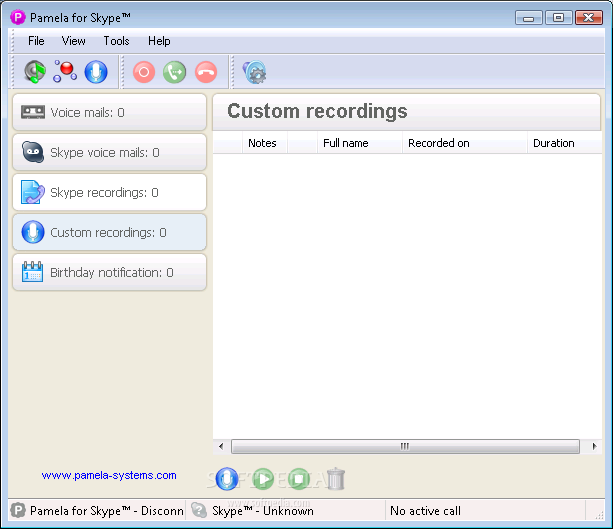Click the green call transfer phone icon
This screenshot has width=613, height=529.
tap(174, 72)
